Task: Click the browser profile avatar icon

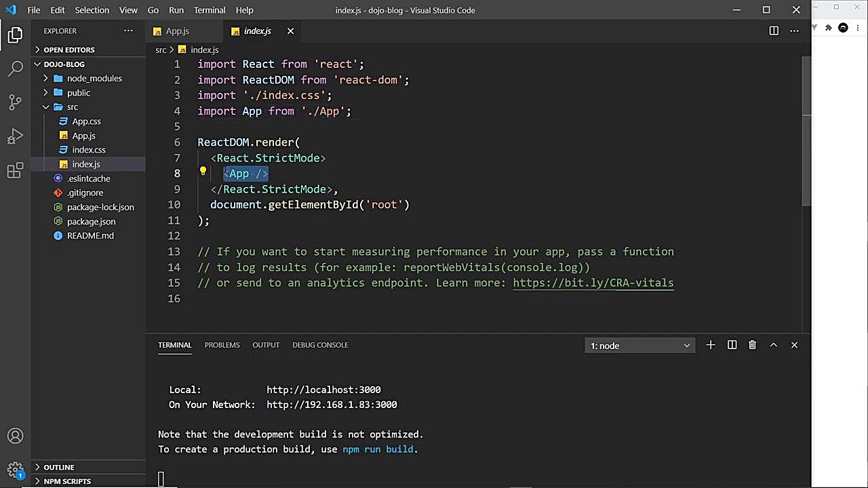Action: (x=843, y=28)
